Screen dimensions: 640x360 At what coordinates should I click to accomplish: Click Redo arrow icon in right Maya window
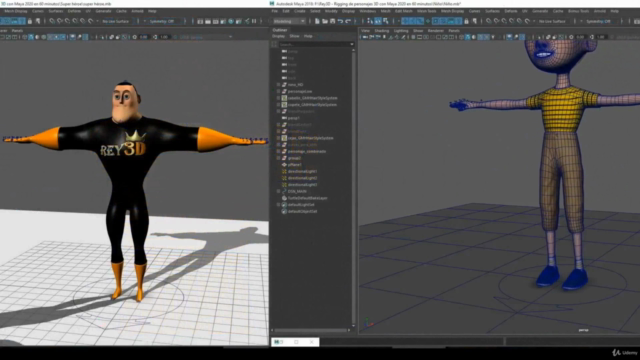pos(348,21)
